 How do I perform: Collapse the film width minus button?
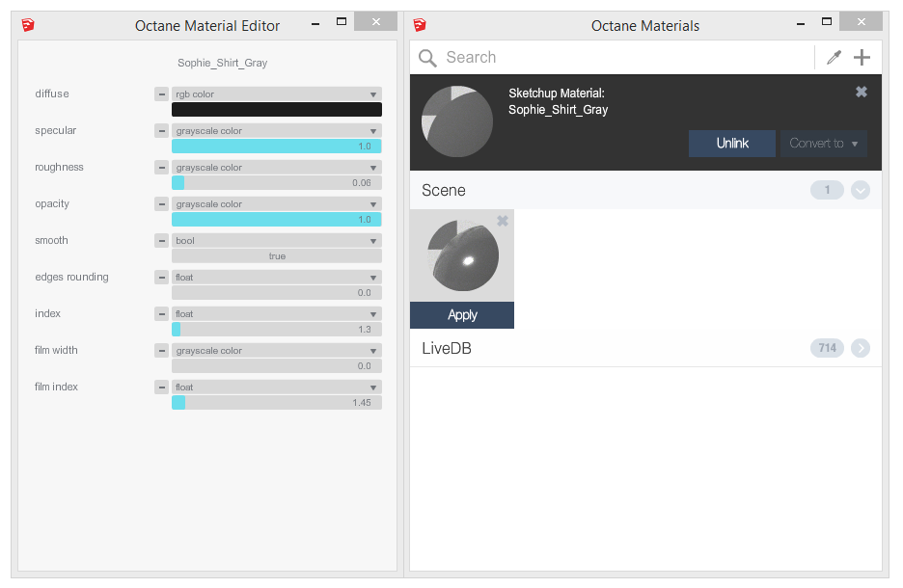[x=162, y=350]
